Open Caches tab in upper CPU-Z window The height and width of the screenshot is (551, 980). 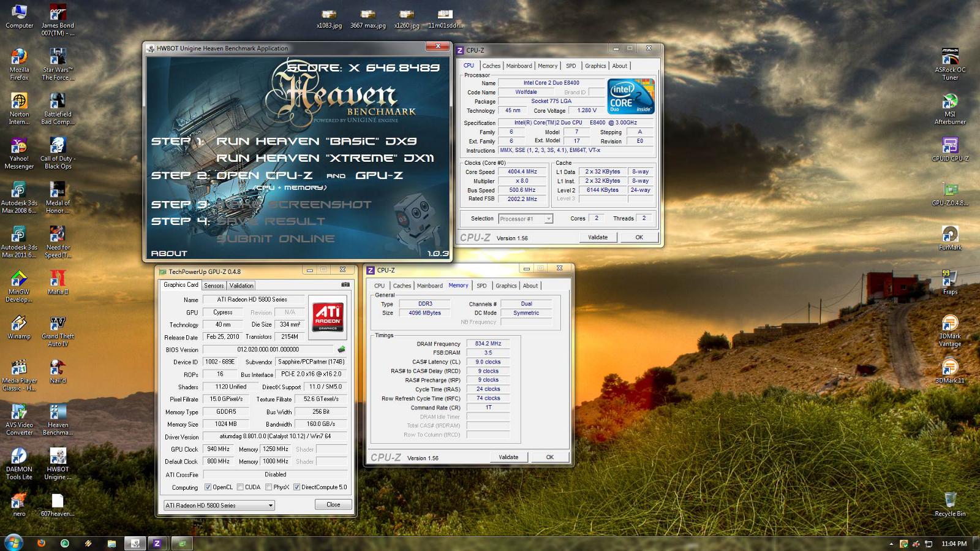point(491,66)
